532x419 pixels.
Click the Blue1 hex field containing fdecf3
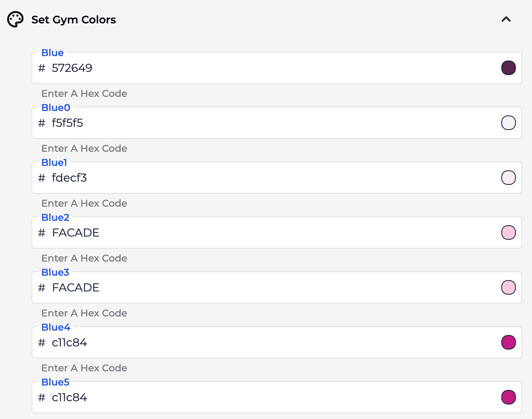tap(242, 178)
